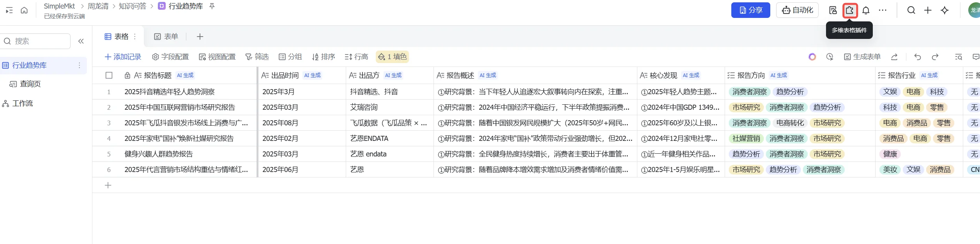Click 知识问答 breadcrumb
The image size is (980, 244).
coord(133,6)
